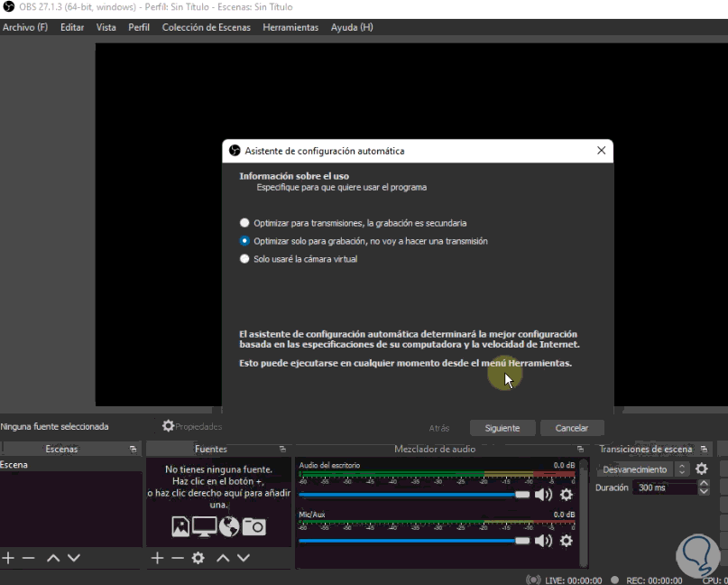Click 'REC: 00:00:00' status text

tap(654, 580)
